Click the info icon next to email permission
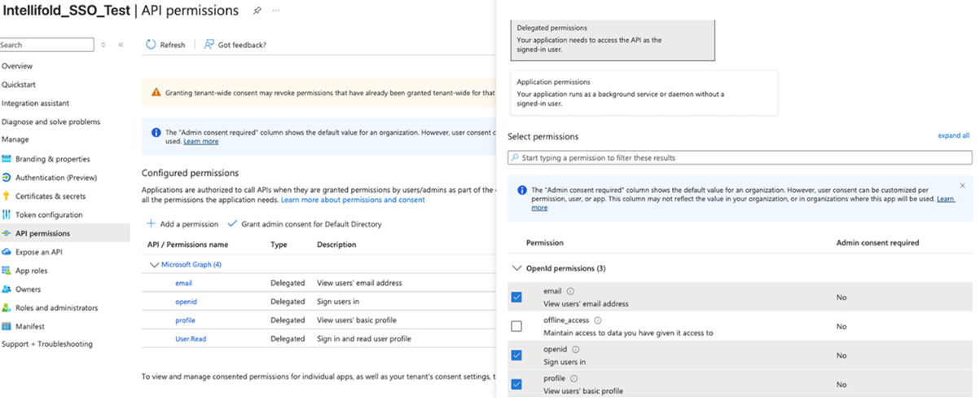The image size is (980, 402). [570, 291]
